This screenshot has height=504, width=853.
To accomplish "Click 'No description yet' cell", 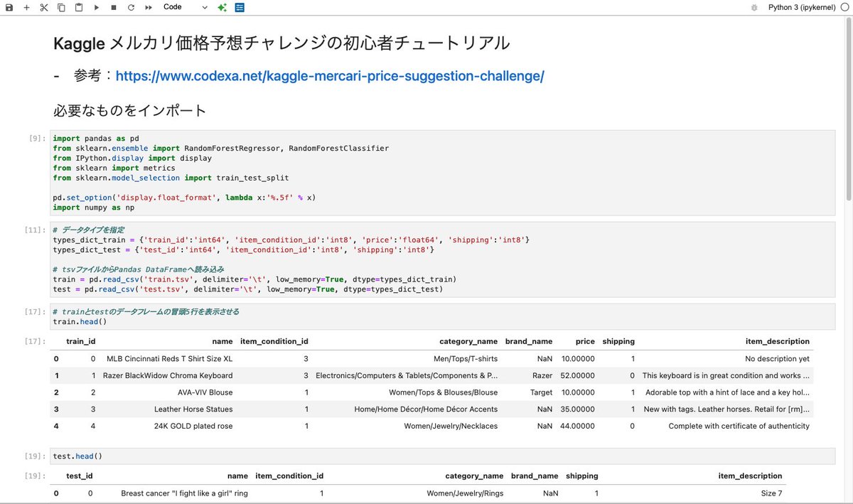I will pyautogui.click(x=778, y=359).
